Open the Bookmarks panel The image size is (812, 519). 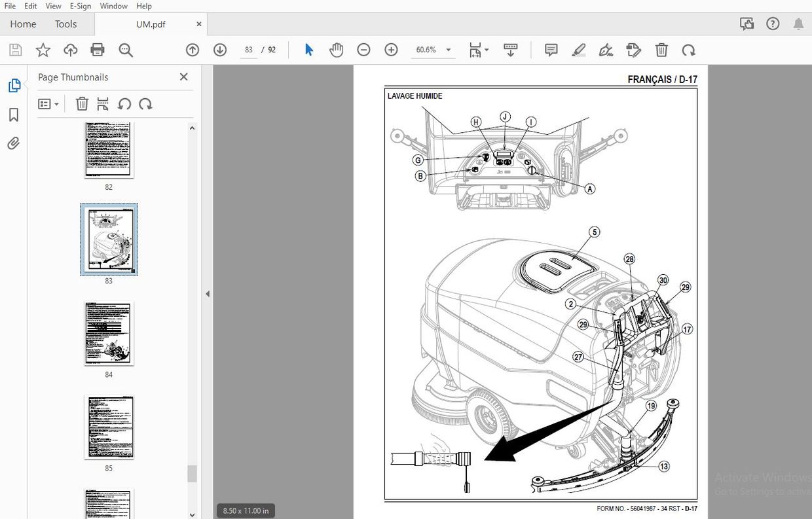coord(13,115)
